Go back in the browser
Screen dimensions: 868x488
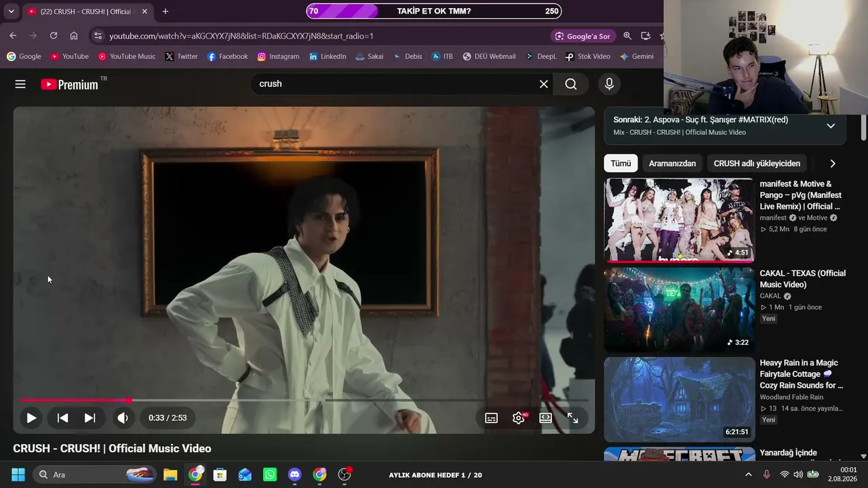point(13,36)
